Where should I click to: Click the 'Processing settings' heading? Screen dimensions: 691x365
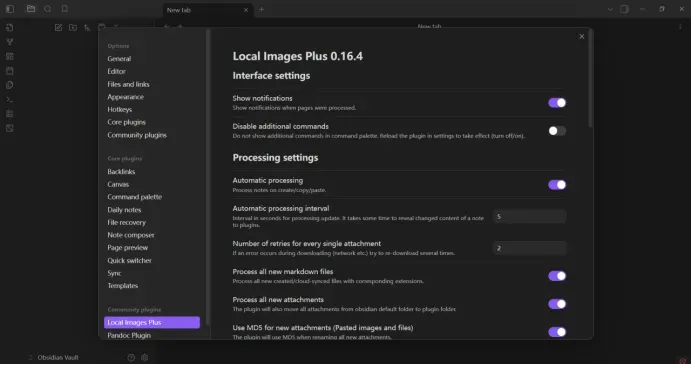coord(275,158)
